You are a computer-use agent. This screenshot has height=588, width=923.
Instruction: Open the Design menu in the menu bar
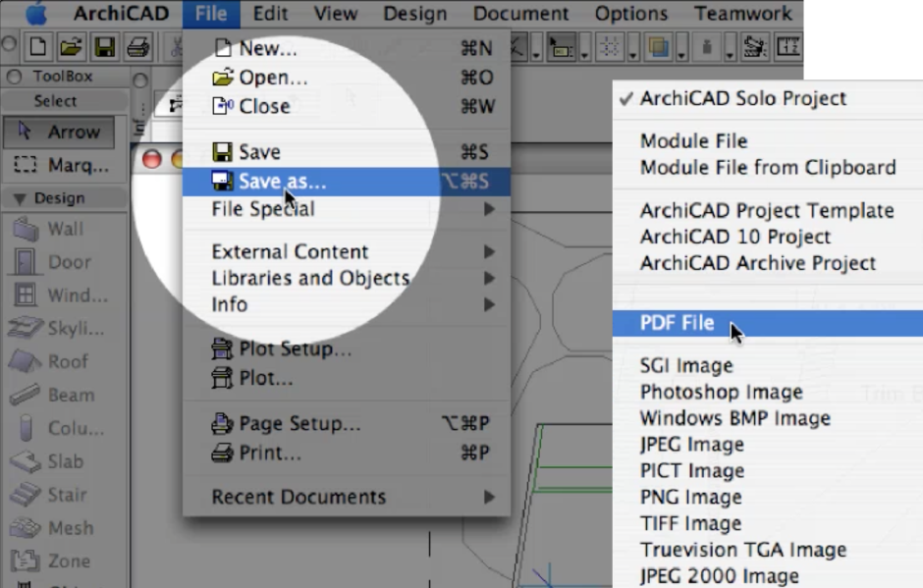click(415, 14)
